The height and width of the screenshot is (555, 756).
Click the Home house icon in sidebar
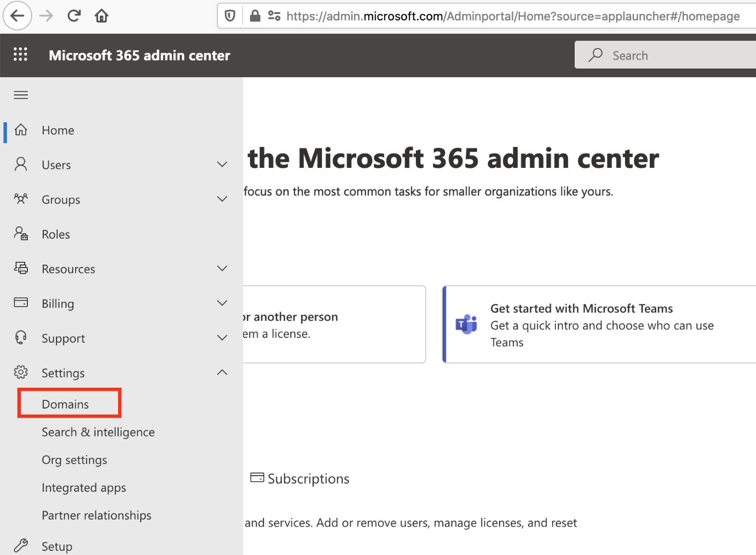click(x=21, y=130)
